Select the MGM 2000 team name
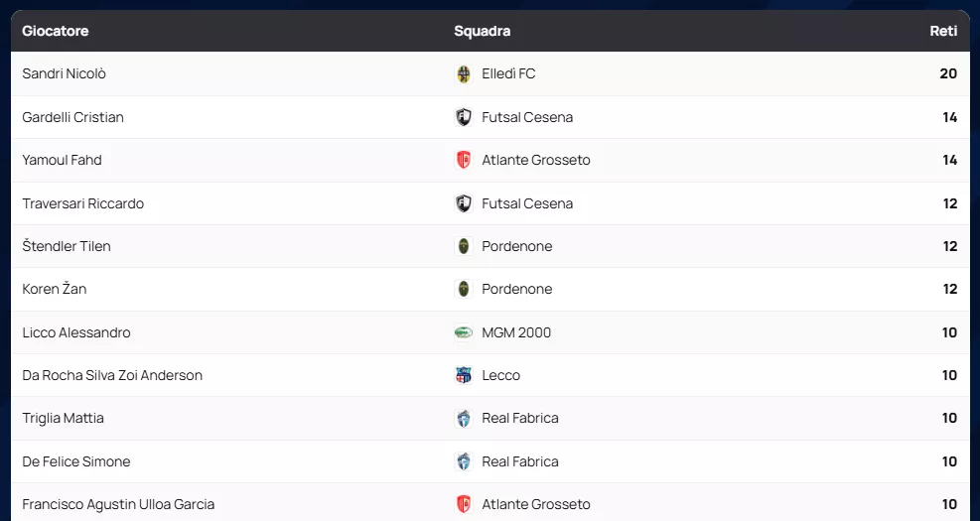This screenshot has height=521, width=980. pyautogui.click(x=516, y=332)
